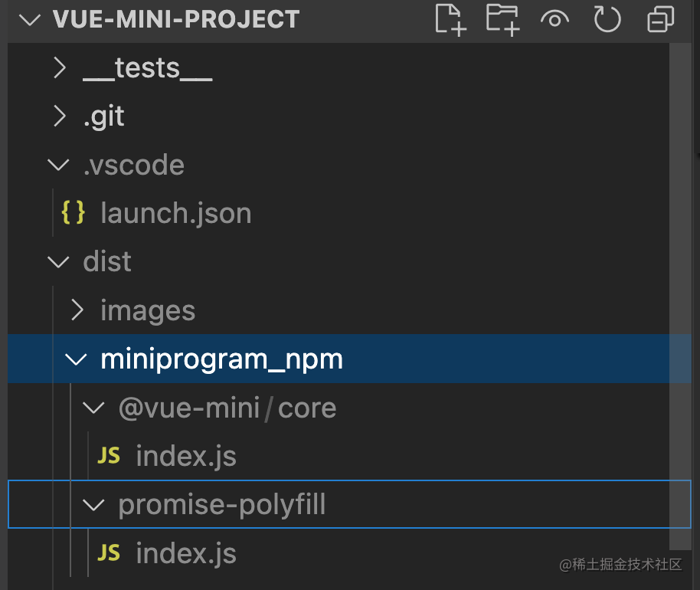Collapse the @vue-mini/core folder chevron

pyautogui.click(x=93, y=408)
